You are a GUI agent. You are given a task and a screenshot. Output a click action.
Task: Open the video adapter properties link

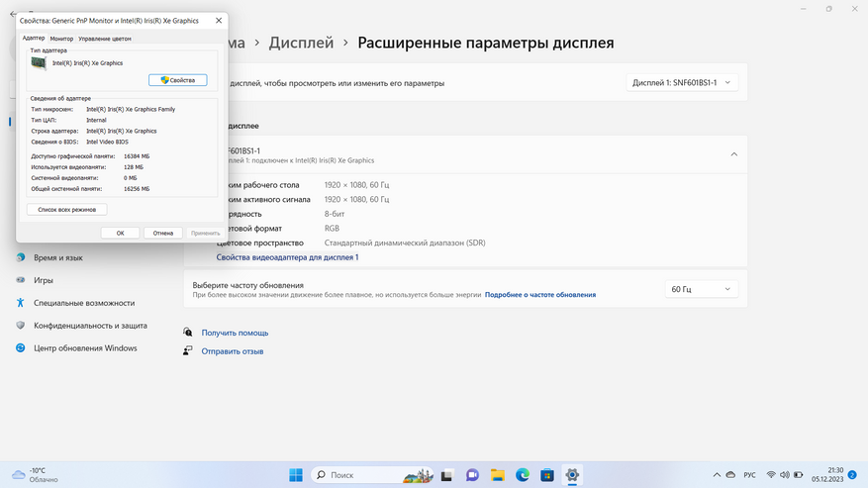287,257
